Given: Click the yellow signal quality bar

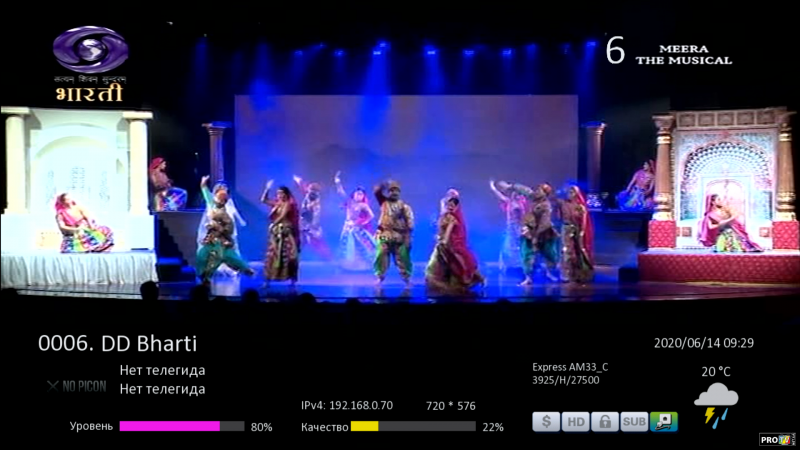Looking at the screenshot, I should pyautogui.click(x=364, y=426).
